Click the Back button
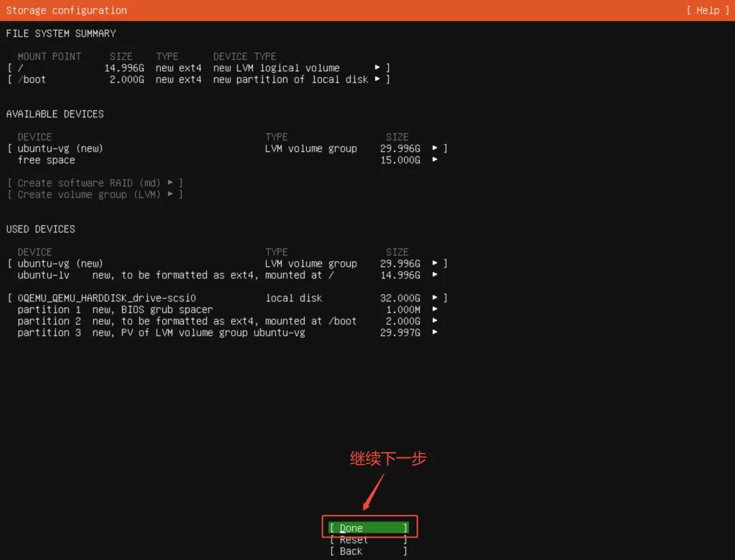Screen dimensions: 735x560 368,551
